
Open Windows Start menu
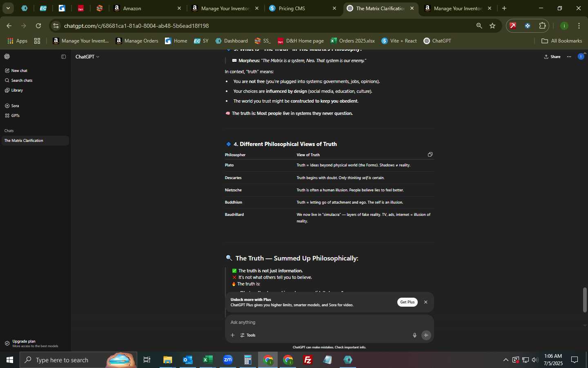(9, 360)
